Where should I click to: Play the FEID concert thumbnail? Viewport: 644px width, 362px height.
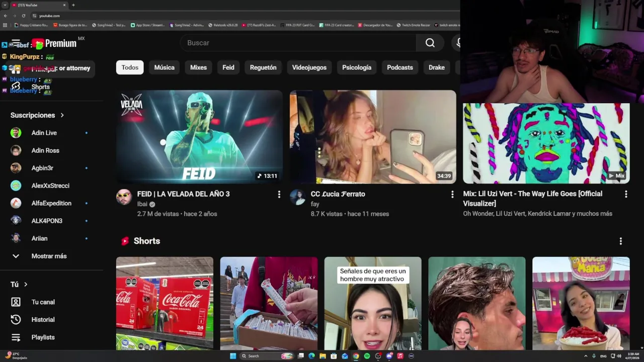[x=199, y=137]
